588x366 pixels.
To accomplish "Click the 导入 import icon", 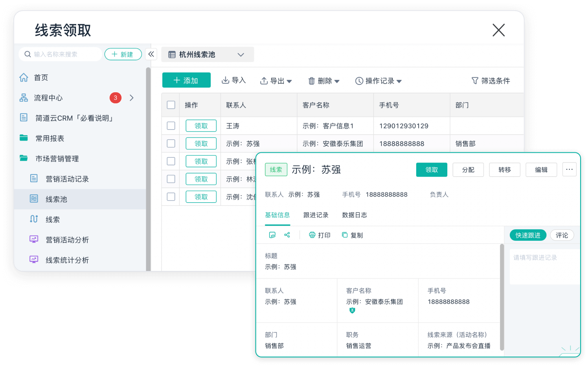I will point(226,81).
